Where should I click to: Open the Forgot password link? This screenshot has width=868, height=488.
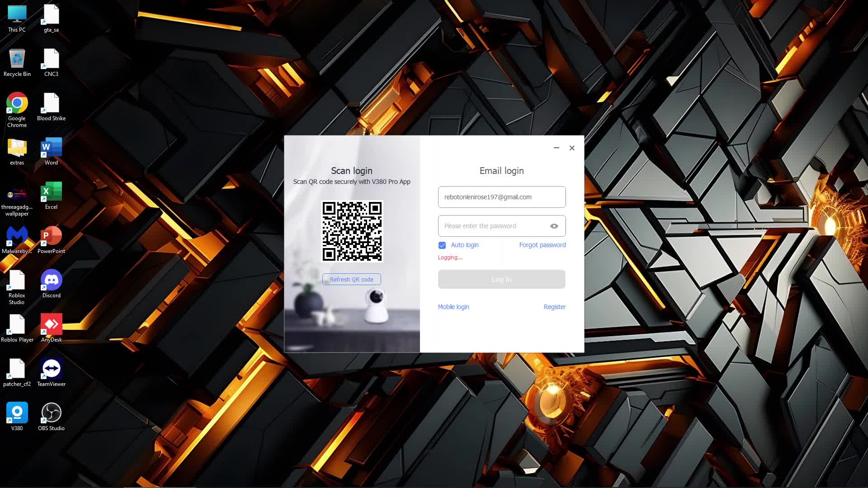[x=542, y=245]
